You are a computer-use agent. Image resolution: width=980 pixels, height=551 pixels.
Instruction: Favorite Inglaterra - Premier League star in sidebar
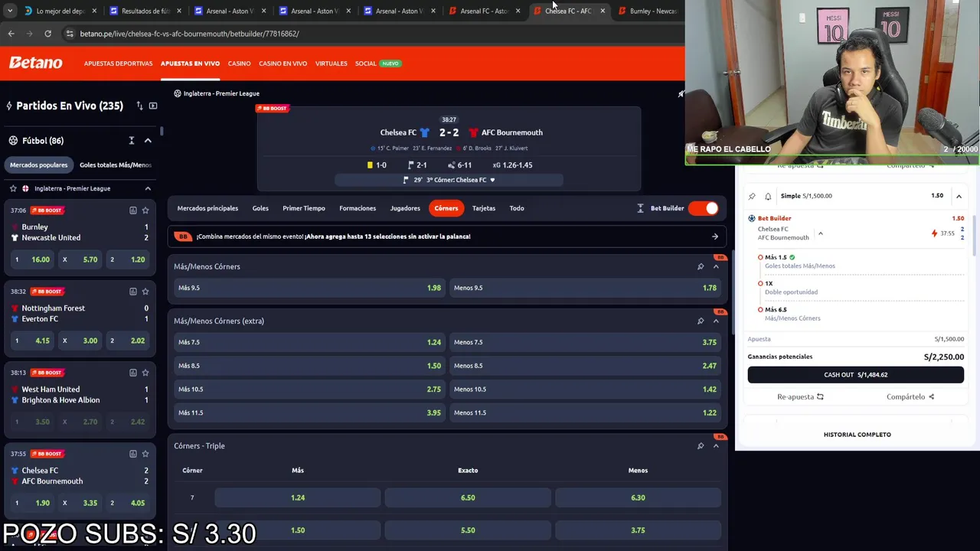[13, 188]
